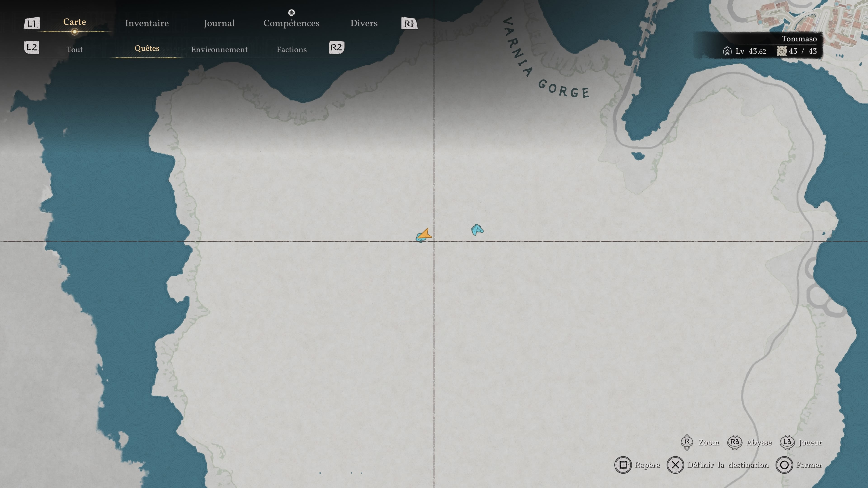Click the R1 shoulder button icon
Image resolution: width=868 pixels, height=488 pixels.
click(409, 23)
